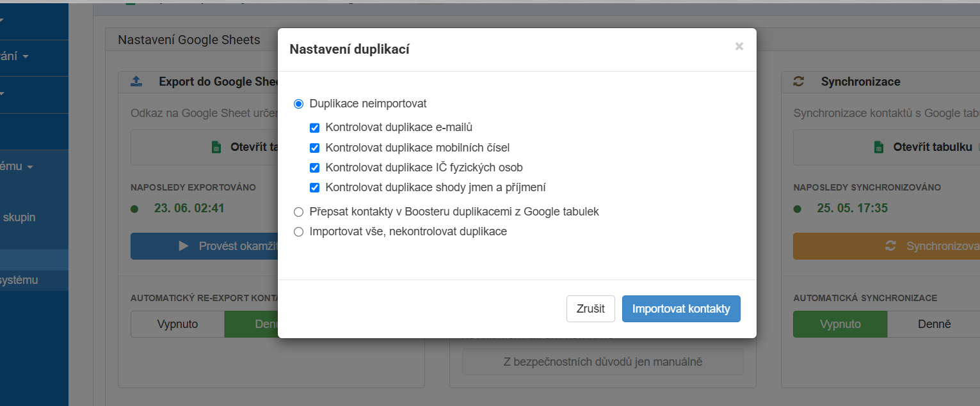Close the Nastavení duplikací dialog with X
The width and height of the screenshot is (980, 406).
click(x=739, y=46)
